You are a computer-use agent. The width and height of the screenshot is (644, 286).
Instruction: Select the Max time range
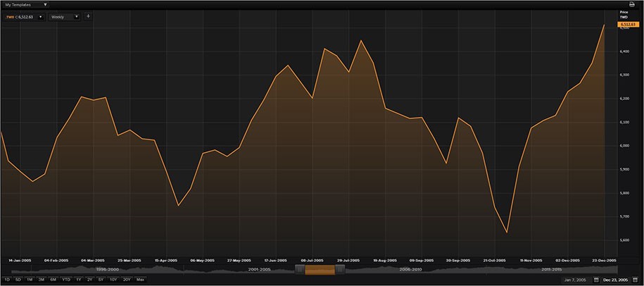tap(141, 280)
